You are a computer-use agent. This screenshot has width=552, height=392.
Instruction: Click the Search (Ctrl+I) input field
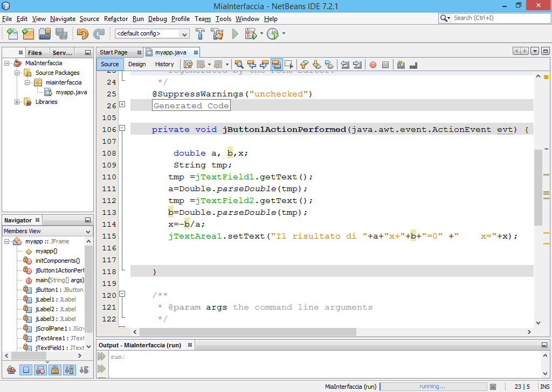click(497, 18)
